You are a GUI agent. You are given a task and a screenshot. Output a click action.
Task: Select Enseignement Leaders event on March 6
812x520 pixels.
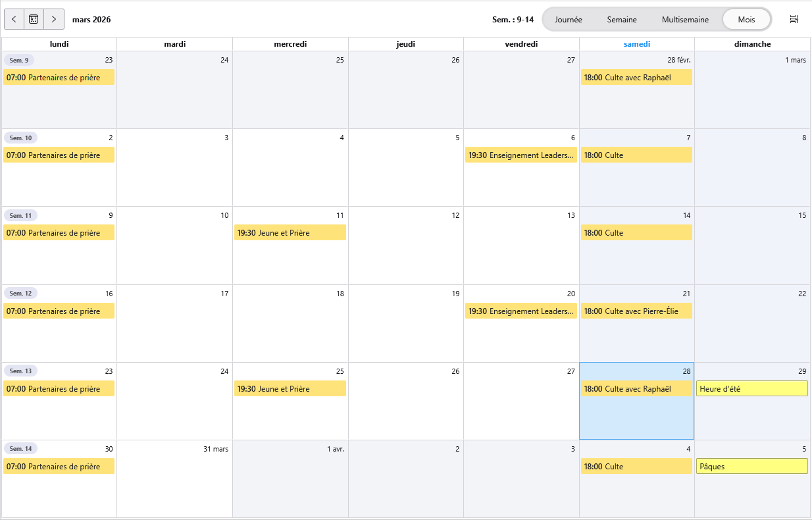tap(520, 155)
